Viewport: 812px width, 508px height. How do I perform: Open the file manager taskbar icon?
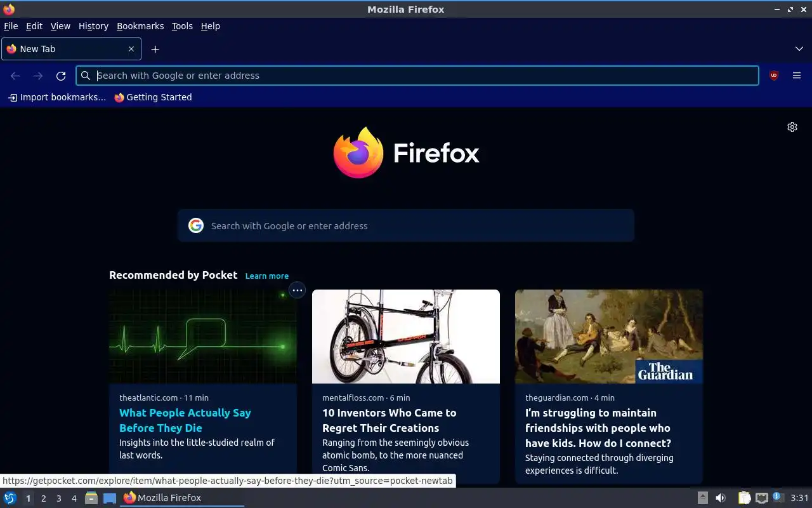91,498
